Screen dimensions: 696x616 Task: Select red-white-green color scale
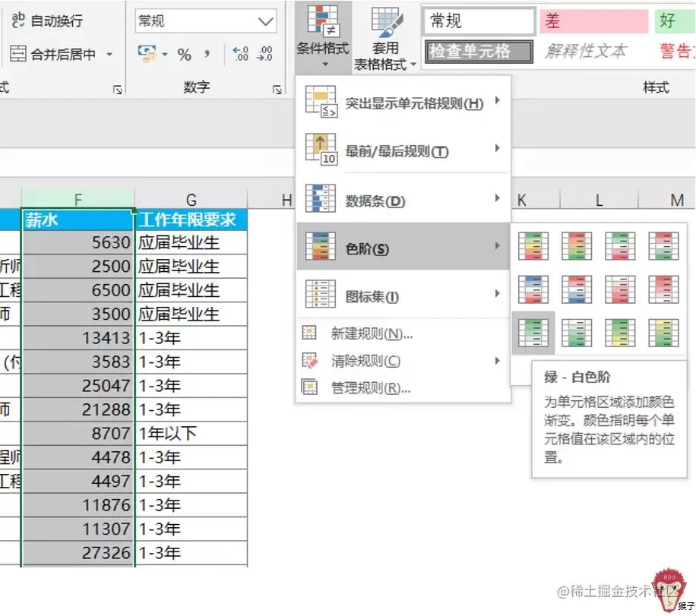(x=663, y=245)
